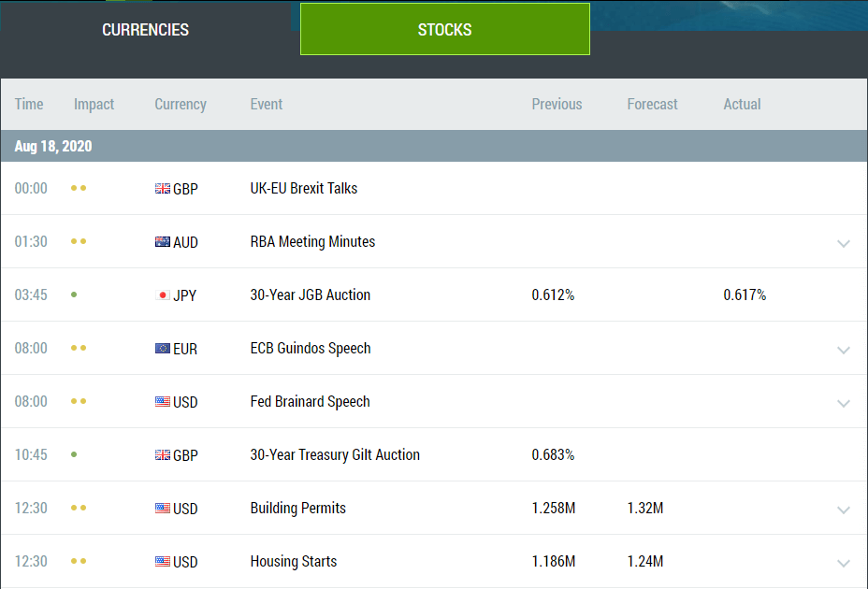Expand the RBA Meeting Minutes row
This screenshot has width=868, height=589.
pos(844,243)
